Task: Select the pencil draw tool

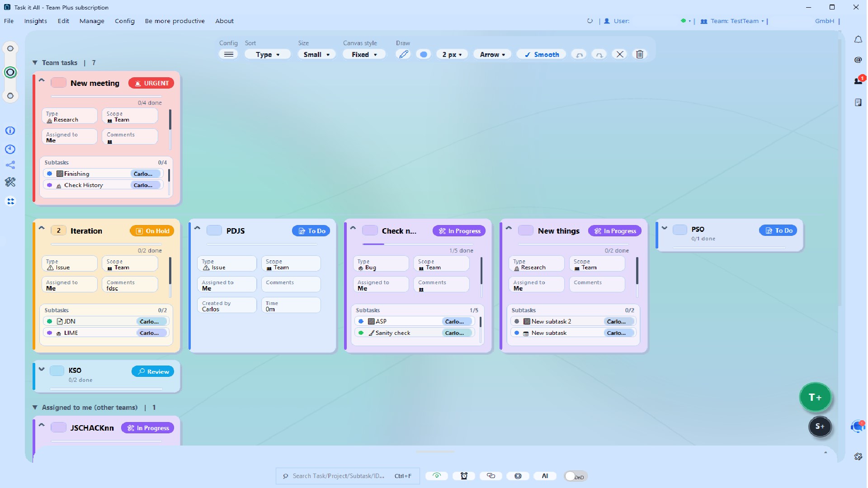Action: 403,54
